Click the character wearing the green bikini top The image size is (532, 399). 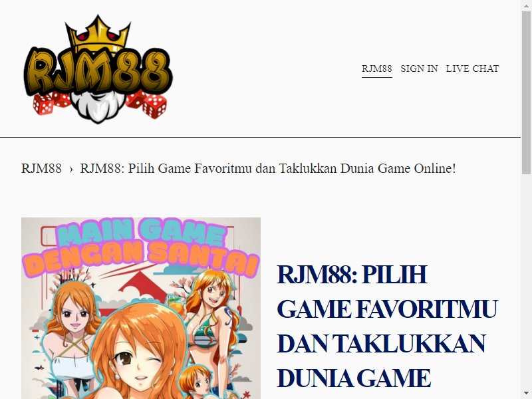coord(210,319)
